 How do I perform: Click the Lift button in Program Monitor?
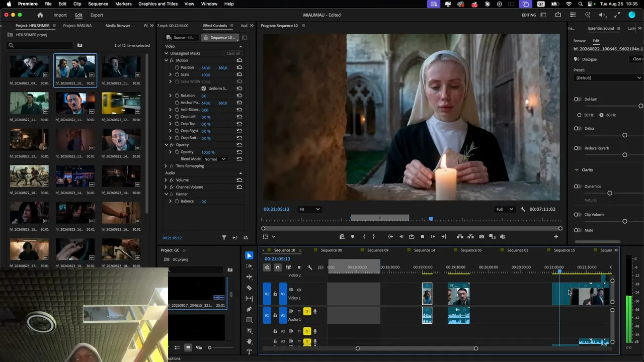click(460, 236)
